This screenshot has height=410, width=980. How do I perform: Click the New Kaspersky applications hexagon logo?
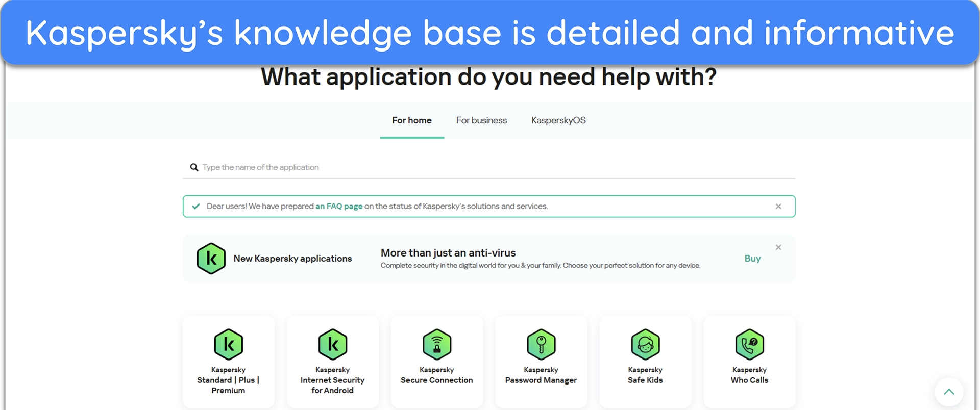pyautogui.click(x=211, y=259)
